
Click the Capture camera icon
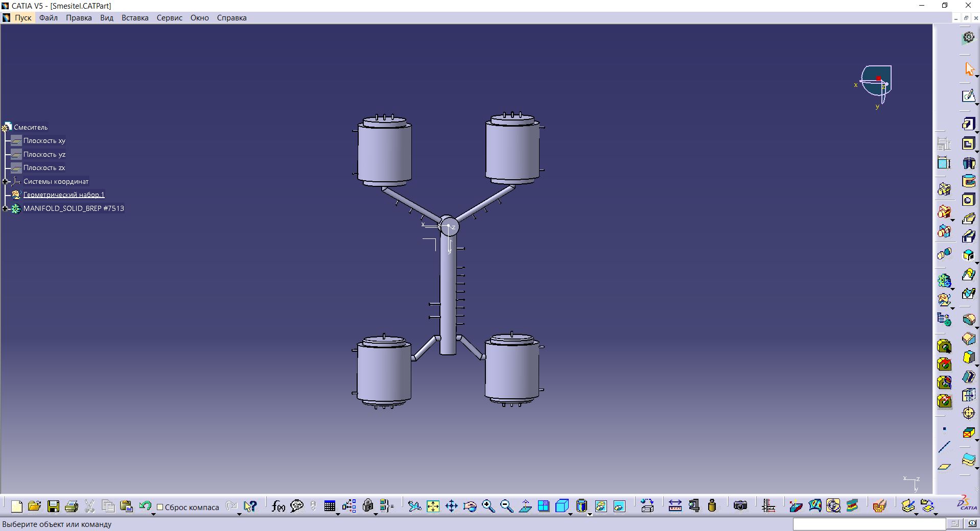click(740, 506)
